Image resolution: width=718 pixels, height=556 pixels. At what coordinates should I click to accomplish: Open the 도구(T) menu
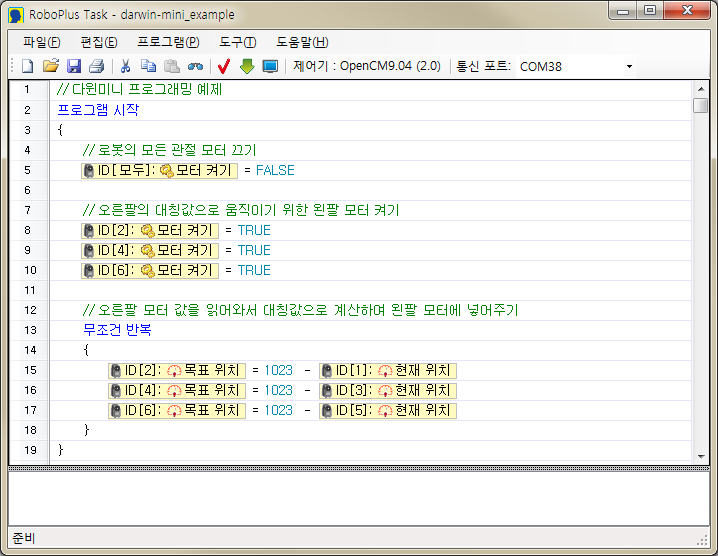point(237,42)
